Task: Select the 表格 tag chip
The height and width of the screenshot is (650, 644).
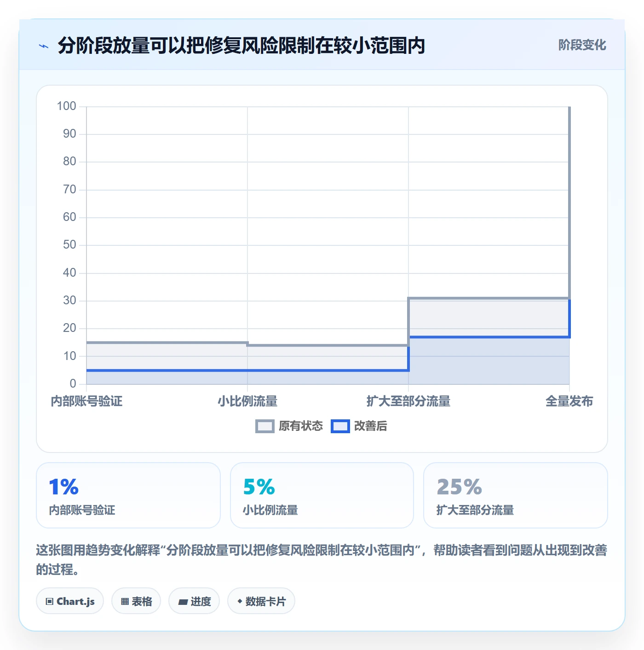Action: [x=136, y=601]
